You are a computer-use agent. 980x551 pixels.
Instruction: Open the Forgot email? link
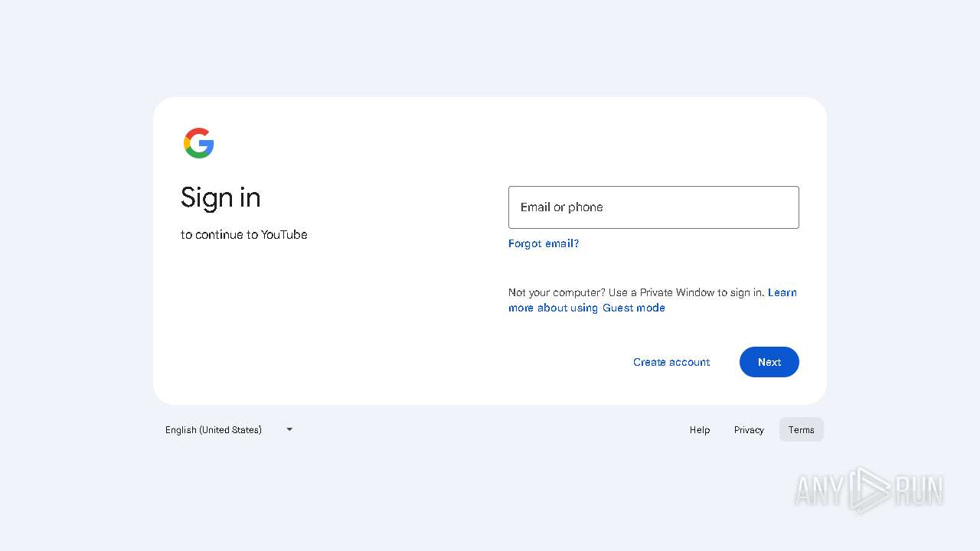coord(544,243)
